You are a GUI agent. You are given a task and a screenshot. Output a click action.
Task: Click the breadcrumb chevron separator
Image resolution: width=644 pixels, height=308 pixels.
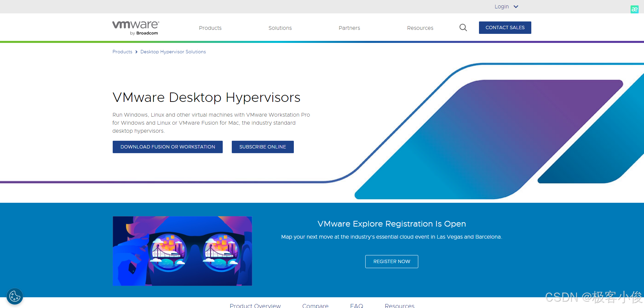(136, 52)
